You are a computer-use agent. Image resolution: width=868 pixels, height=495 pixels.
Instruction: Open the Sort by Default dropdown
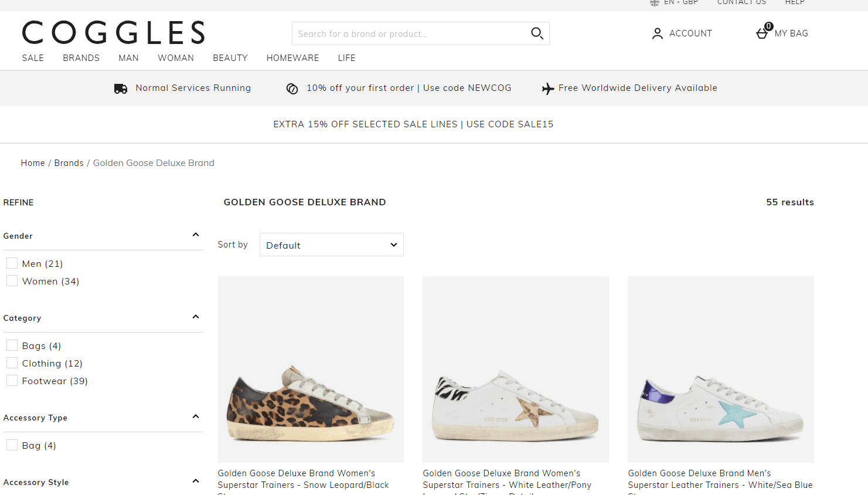[x=332, y=245]
